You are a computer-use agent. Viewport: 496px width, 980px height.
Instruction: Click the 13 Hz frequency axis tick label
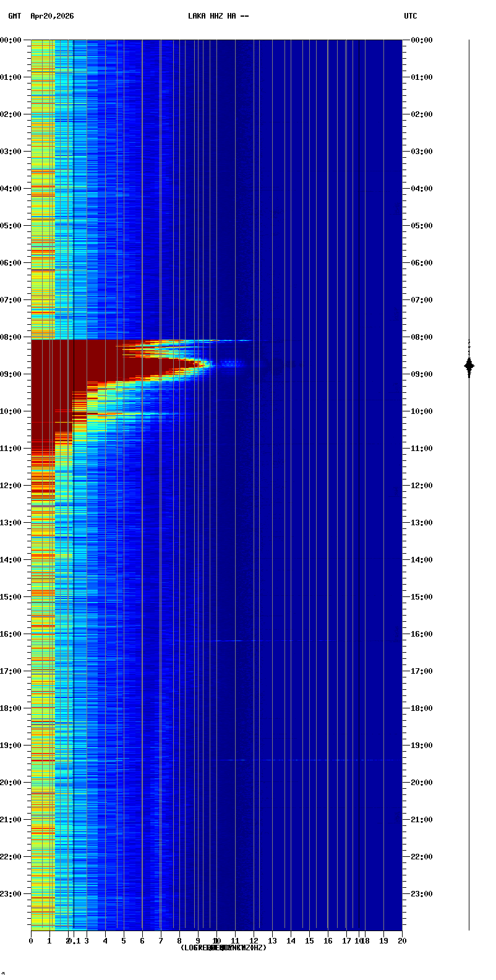[272, 941]
